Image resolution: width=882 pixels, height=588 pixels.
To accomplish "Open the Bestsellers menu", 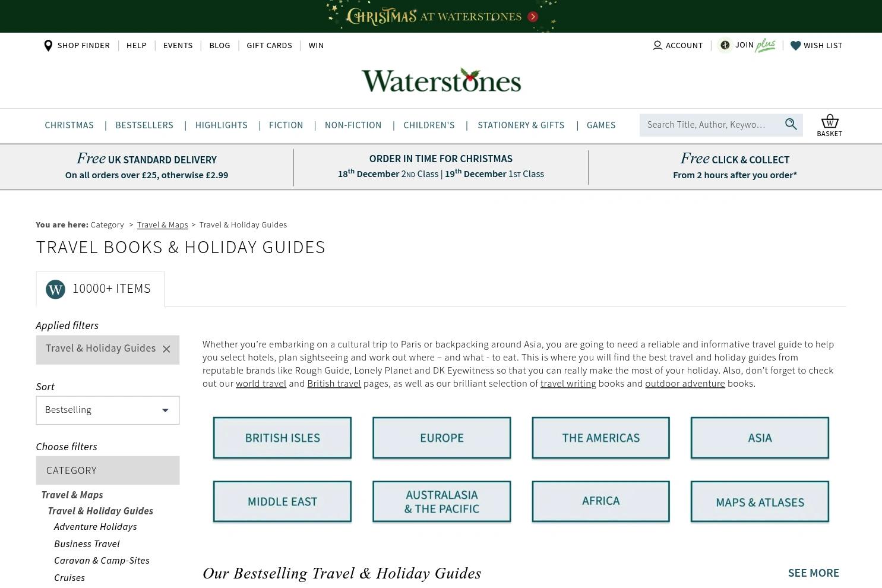I will pos(144,125).
